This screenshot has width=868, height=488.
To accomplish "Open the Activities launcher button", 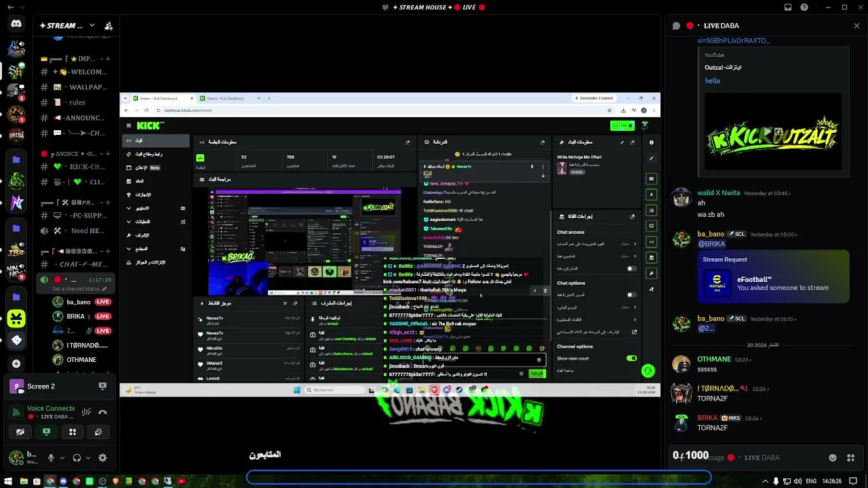I will coord(73,432).
